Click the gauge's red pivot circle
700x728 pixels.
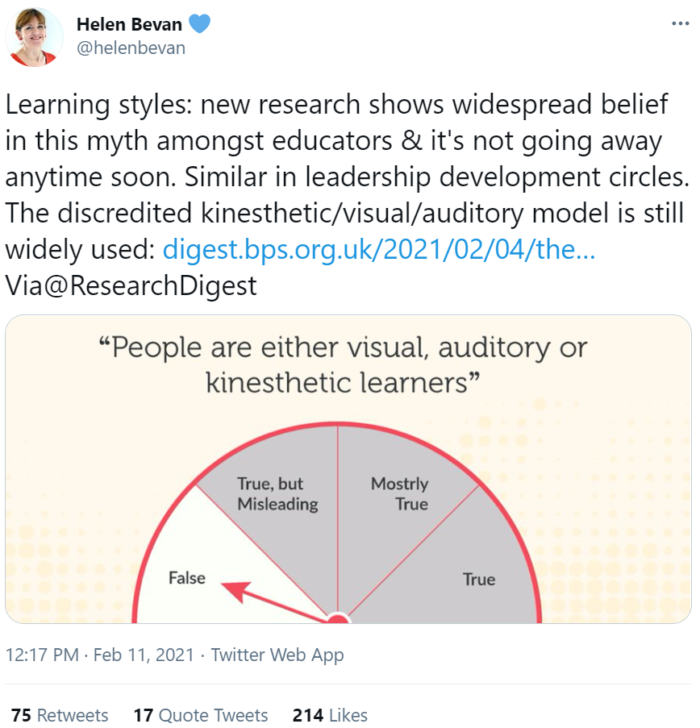[338, 618]
